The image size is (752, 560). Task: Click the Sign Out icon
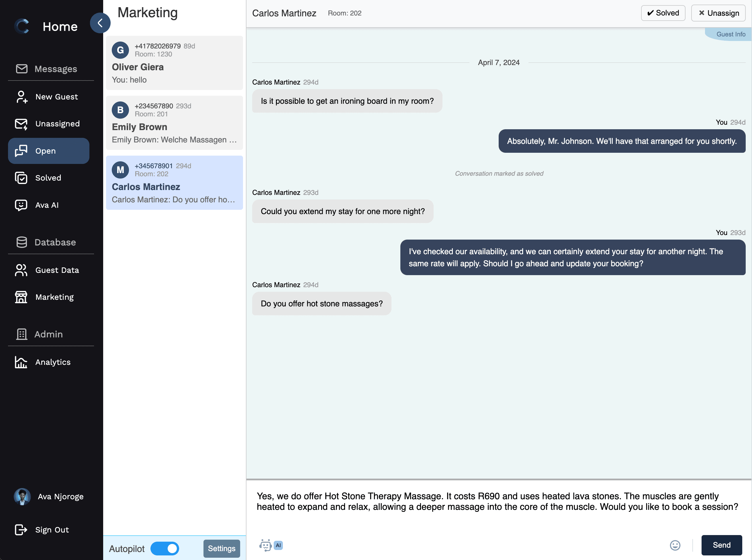coord(21,530)
